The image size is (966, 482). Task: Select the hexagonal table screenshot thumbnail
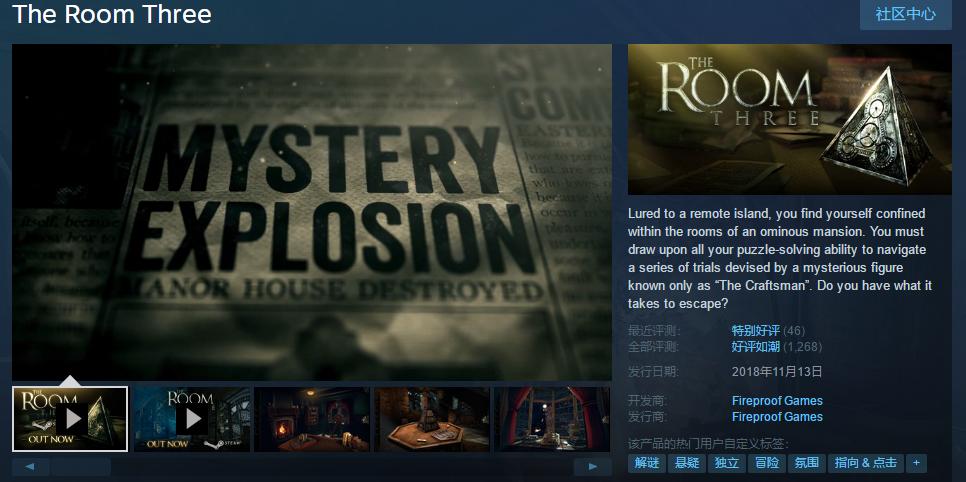pyautogui.click(x=432, y=419)
